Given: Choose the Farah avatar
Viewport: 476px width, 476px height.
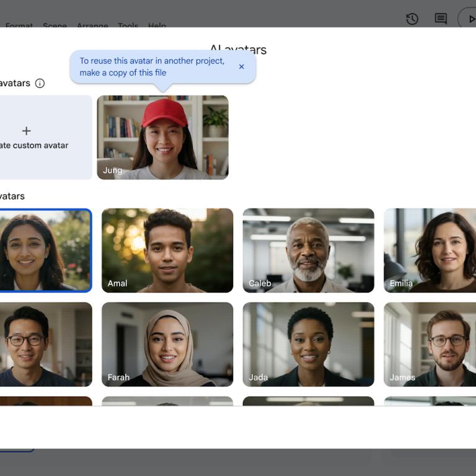Looking at the screenshot, I should (167, 345).
